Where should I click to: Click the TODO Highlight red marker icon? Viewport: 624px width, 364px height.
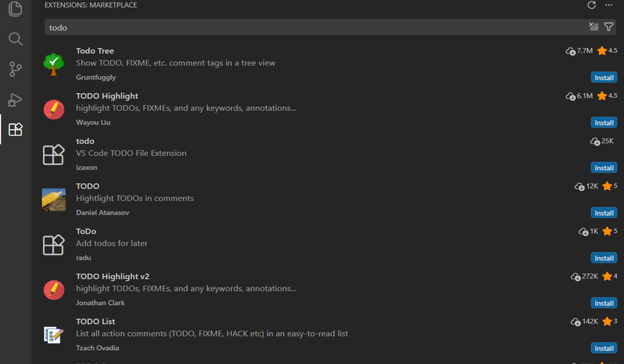coord(54,110)
